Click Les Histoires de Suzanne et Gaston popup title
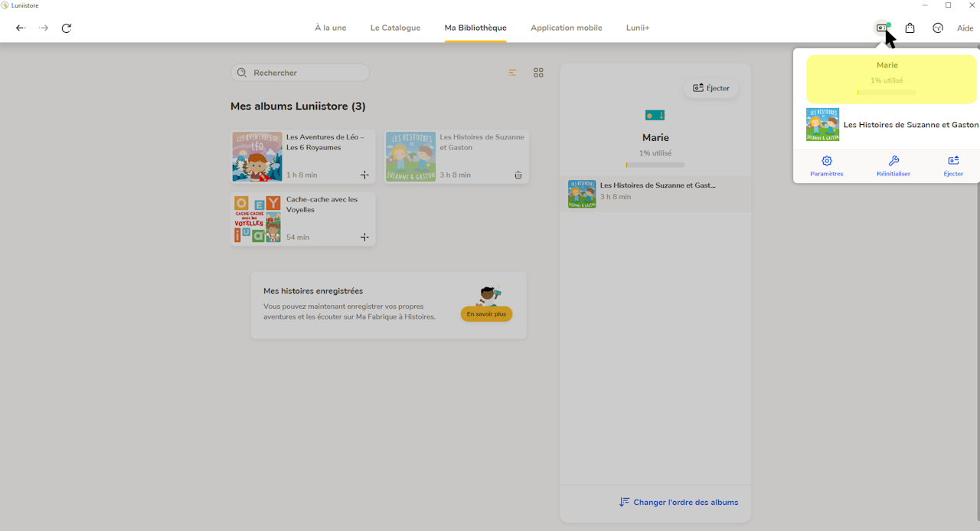The image size is (980, 531). [911, 125]
